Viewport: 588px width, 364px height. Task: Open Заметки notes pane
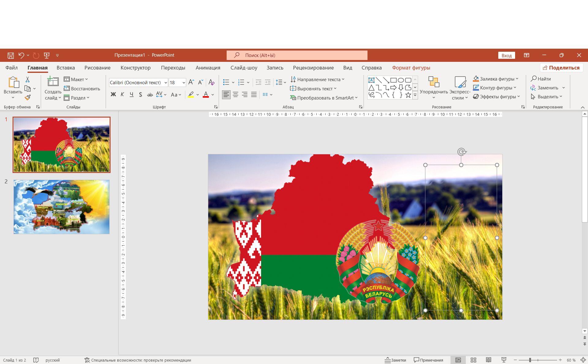point(395,360)
